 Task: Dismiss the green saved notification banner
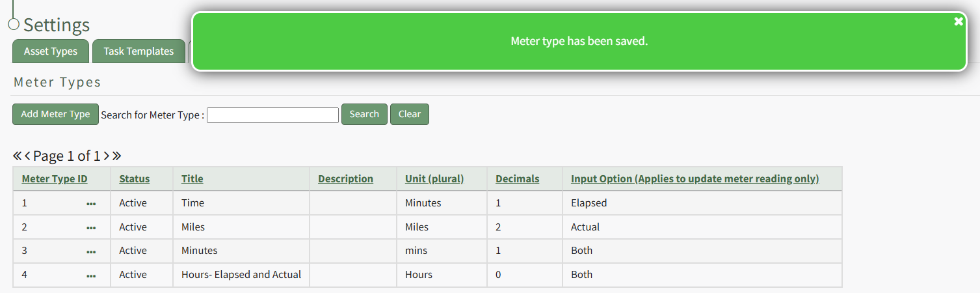[958, 21]
